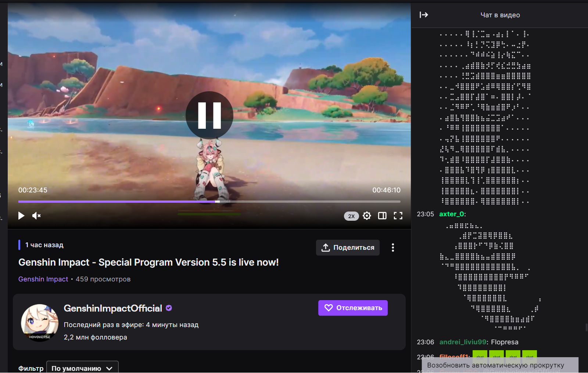The height and width of the screenshot is (373, 588).
Task: Click the video progress seek bar
Action: [x=209, y=202]
